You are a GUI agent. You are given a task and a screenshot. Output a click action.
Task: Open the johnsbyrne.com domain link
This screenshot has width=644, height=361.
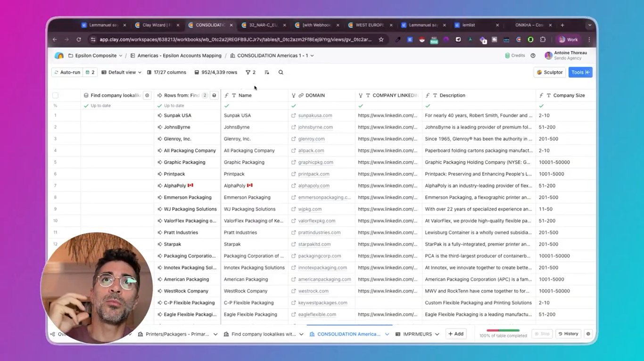(315, 127)
